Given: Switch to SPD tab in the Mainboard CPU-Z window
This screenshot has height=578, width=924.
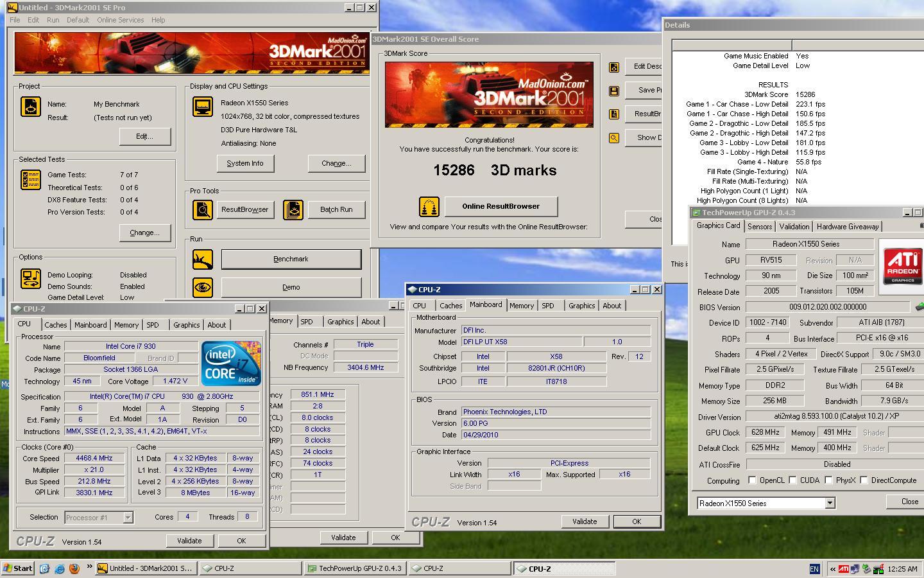Looking at the screenshot, I should (547, 306).
